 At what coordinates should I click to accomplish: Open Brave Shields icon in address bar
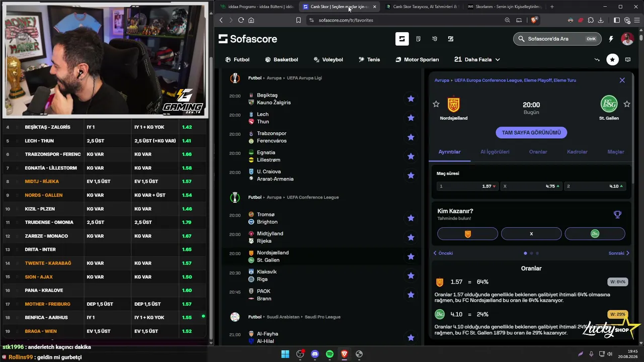(534, 20)
